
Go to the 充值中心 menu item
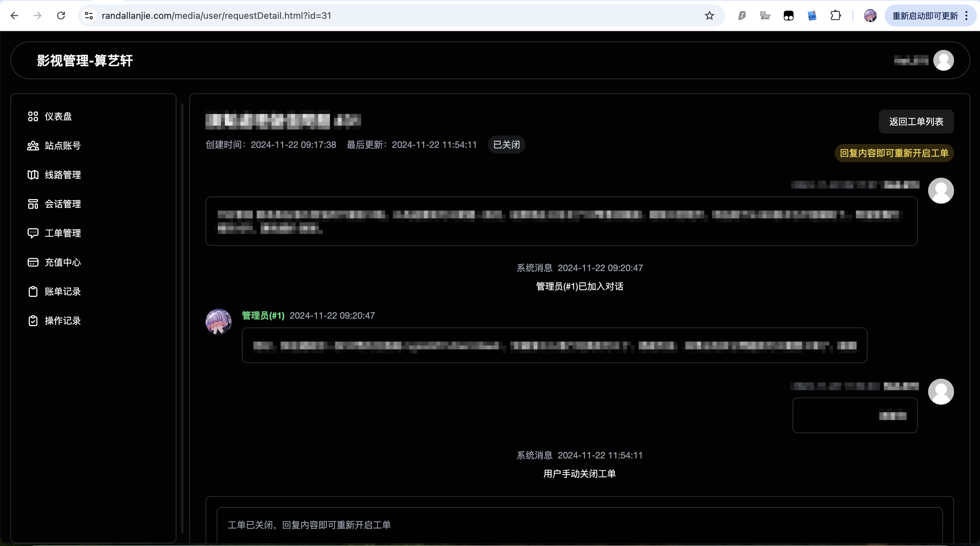(x=63, y=263)
